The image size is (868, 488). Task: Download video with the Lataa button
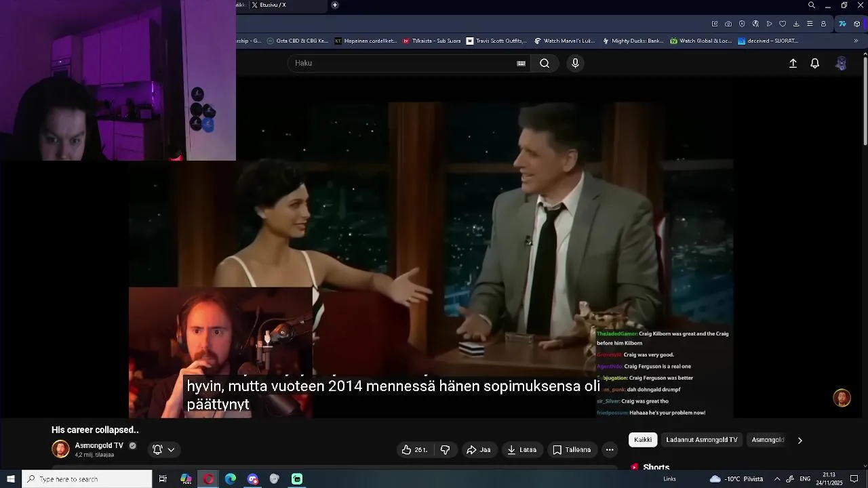[x=521, y=449]
